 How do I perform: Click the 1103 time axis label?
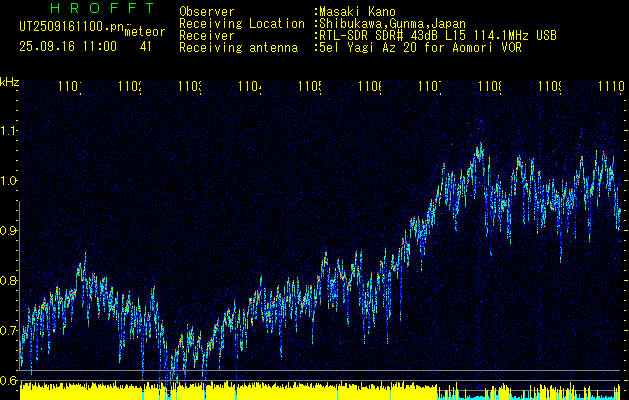tap(190, 86)
